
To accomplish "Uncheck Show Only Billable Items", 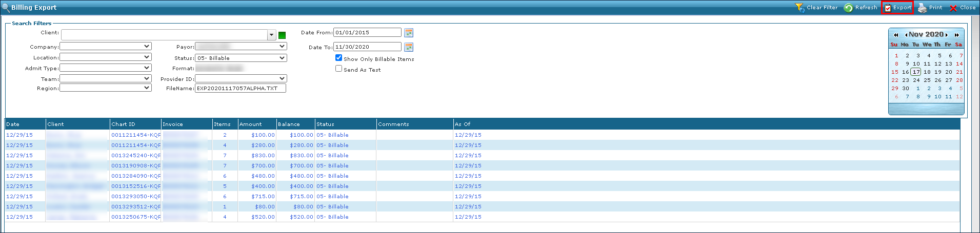I will click(x=338, y=58).
